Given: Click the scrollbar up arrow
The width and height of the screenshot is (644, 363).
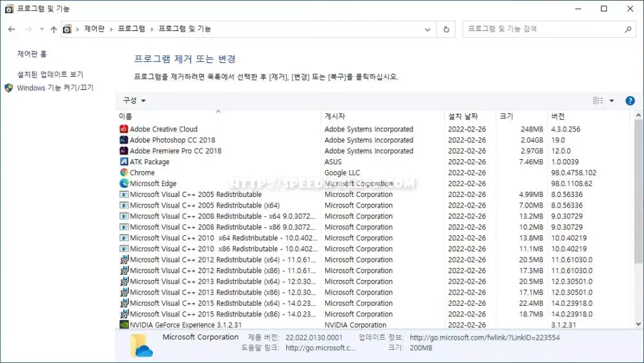Looking at the screenshot, I should click(x=638, y=115).
